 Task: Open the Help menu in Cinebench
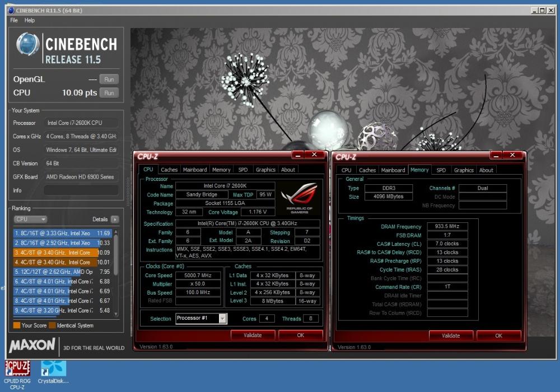point(30,20)
